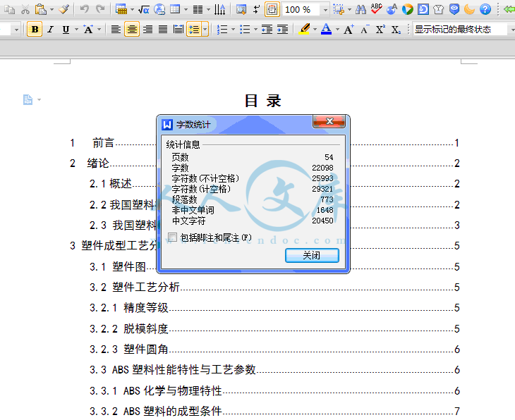Image resolution: width=515 pixels, height=420 pixels.
Task: Click the shirt skin icon
Action: pyautogui.click(x=439, y=9)
